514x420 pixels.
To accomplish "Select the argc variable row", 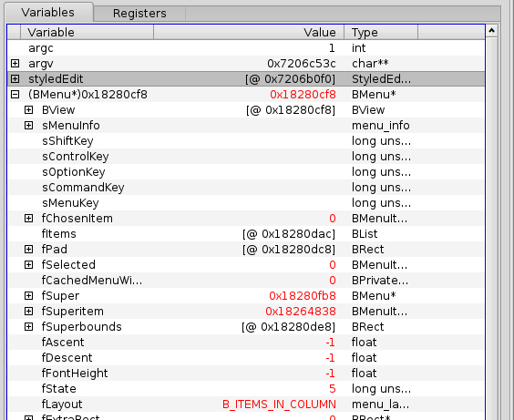I will tap(246, 48).
